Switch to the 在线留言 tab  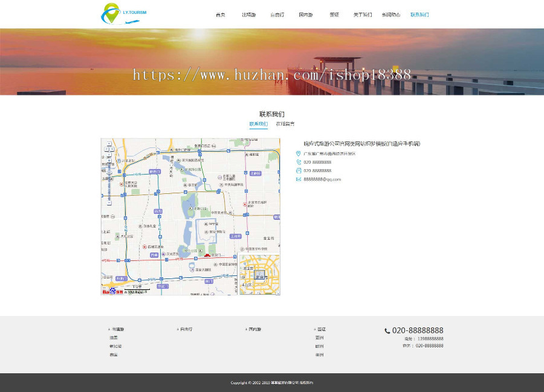pyautogui.click(x=285, y=124)
